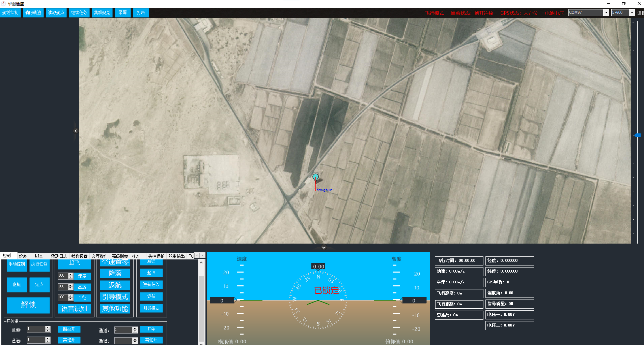Focus the channel field beside 开伞
This screenshot has width=644, height=345.
123,330
